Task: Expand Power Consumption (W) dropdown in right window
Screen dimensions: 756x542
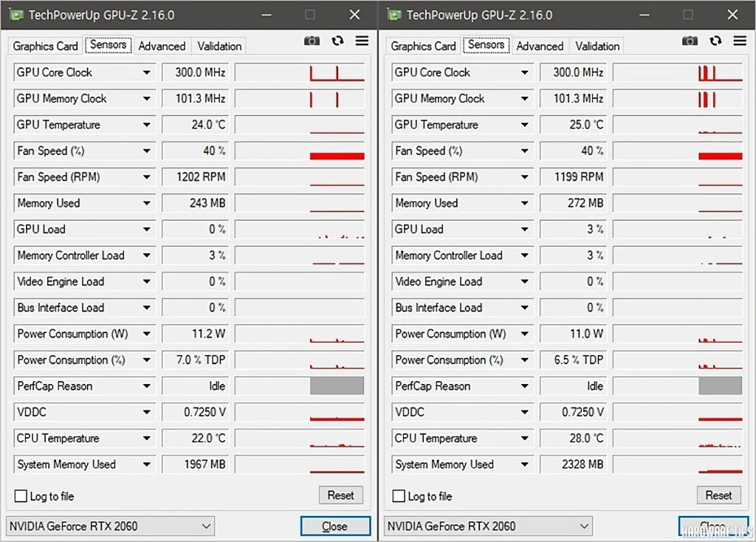Action: tap(524, 334)
